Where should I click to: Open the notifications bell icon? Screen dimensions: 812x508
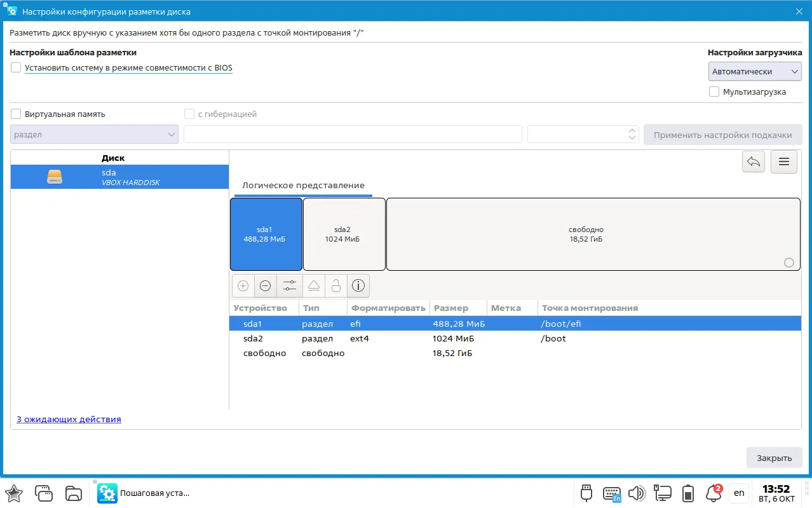pos(714,493)
